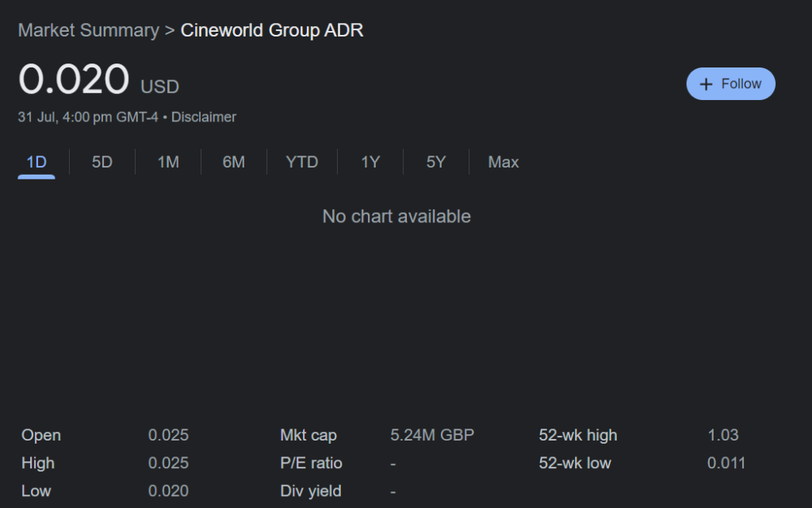Click the 5.24M GBP market cap value
812x508 pixels.
[x=432, y=435]
